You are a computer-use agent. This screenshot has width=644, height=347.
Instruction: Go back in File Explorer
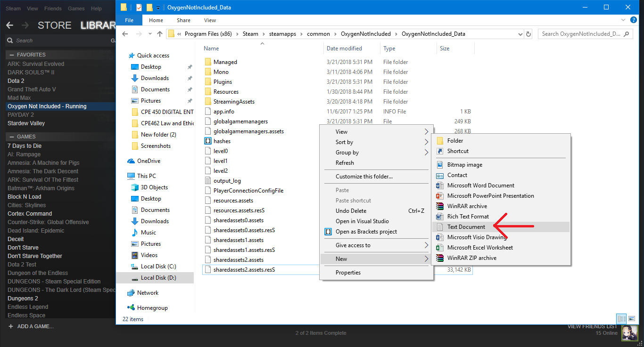[125, 34]
